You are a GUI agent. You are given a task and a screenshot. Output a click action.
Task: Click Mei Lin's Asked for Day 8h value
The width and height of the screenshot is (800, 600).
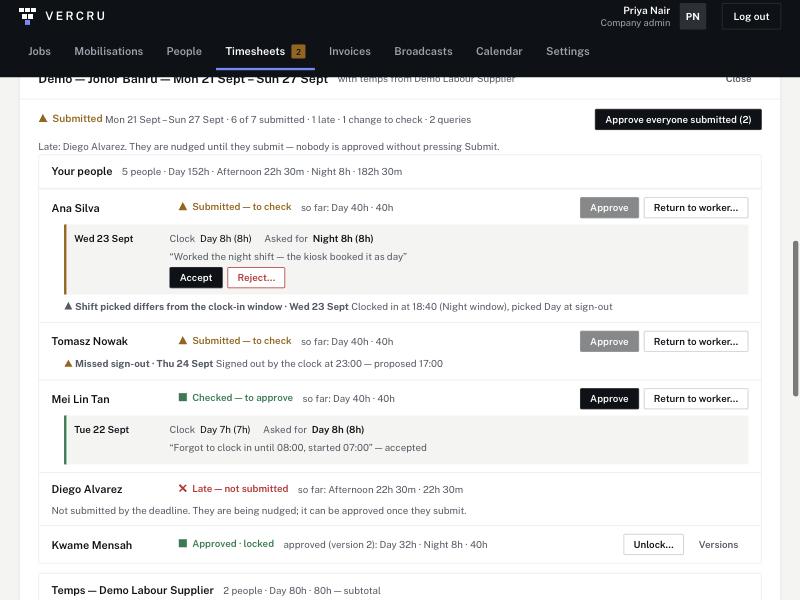click(x=338, y=430)
